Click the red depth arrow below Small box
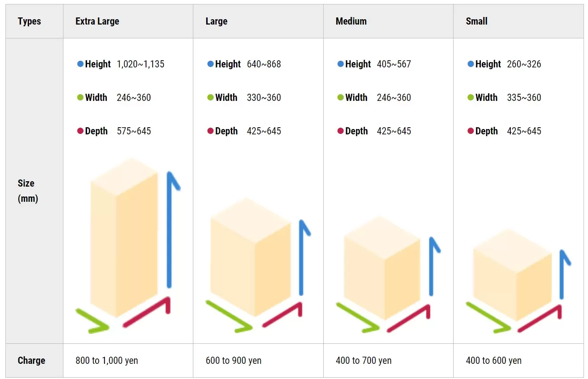The height and width of the screenshot is (379, 588). 539,318
